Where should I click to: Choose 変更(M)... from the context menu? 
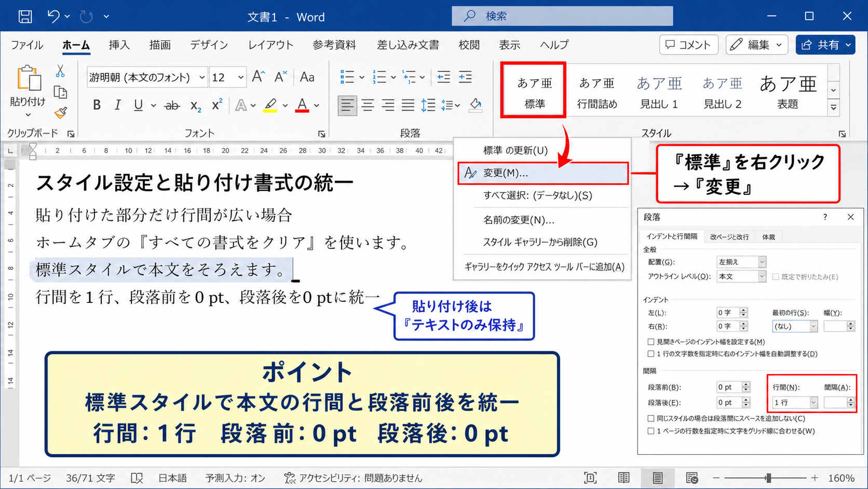click(x=543, y=173)
